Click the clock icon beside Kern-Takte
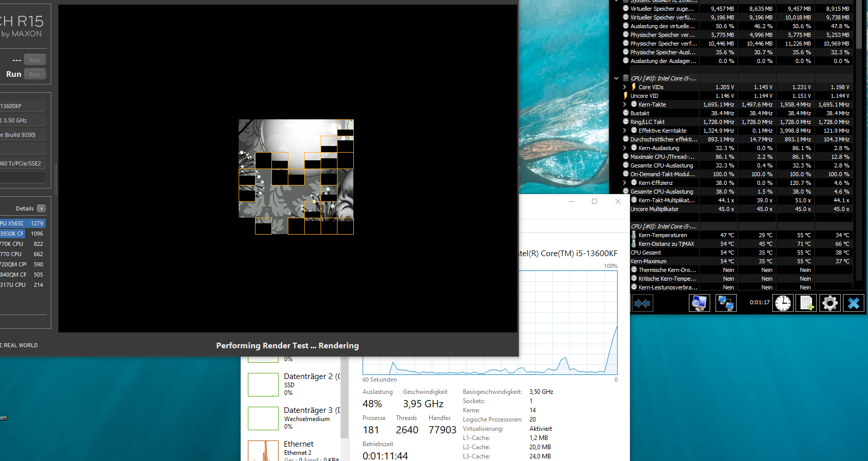868x461 pixels. click(x=634, y=104)
